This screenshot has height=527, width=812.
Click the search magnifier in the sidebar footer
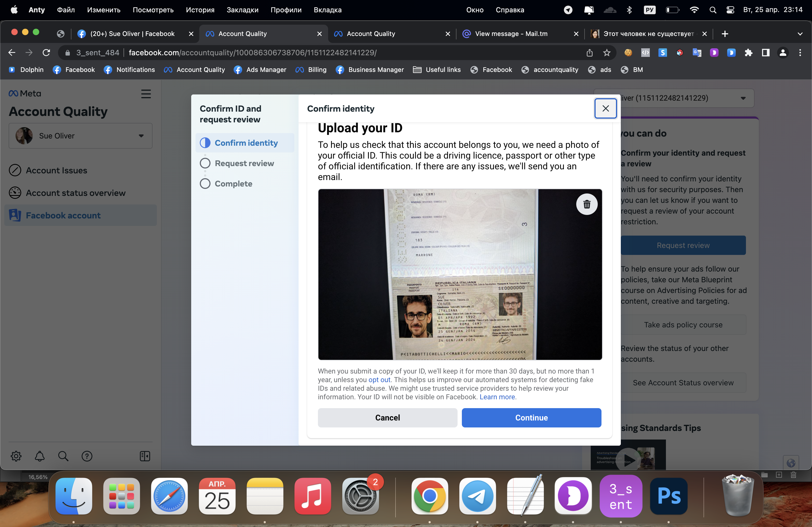(63, 456)
